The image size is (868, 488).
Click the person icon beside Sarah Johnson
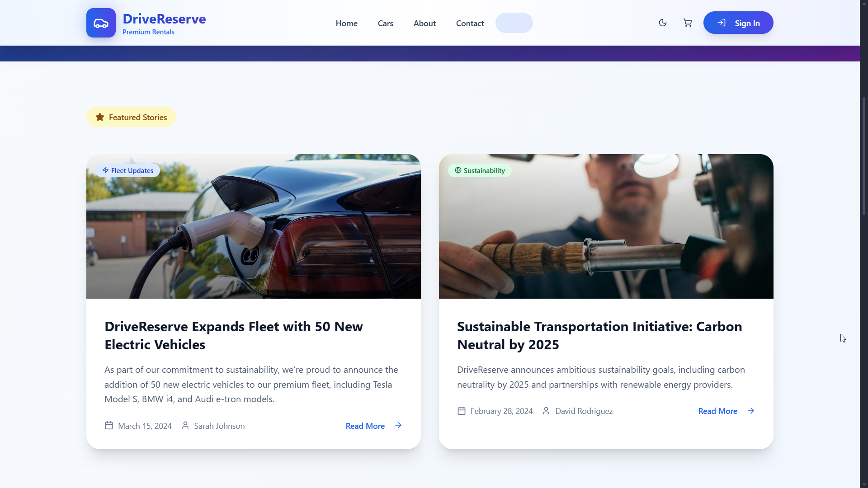(x=185, y=426)
